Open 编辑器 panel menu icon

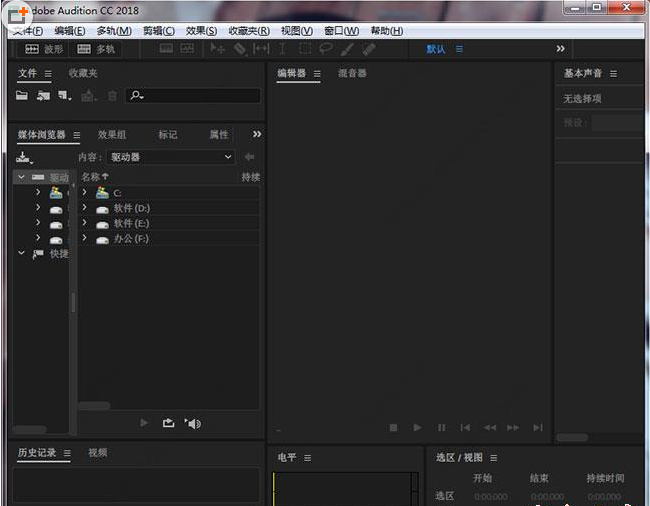tap(317, 74)
